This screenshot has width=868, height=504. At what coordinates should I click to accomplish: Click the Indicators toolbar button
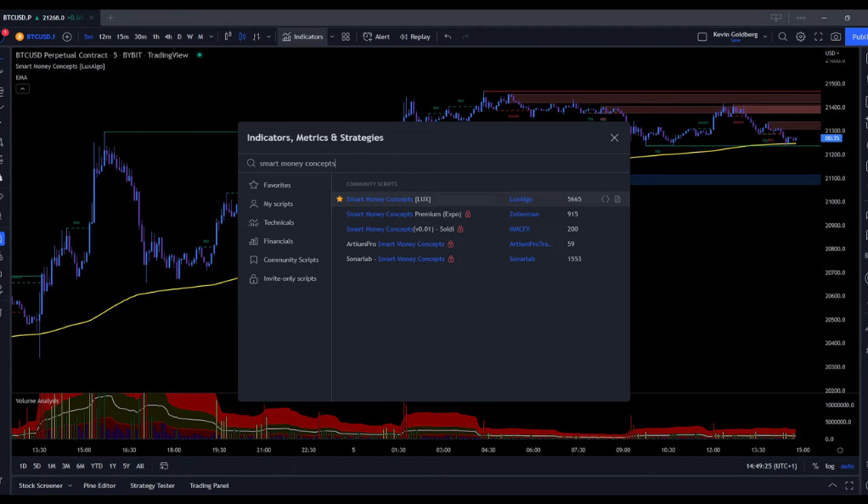point(303,36)
